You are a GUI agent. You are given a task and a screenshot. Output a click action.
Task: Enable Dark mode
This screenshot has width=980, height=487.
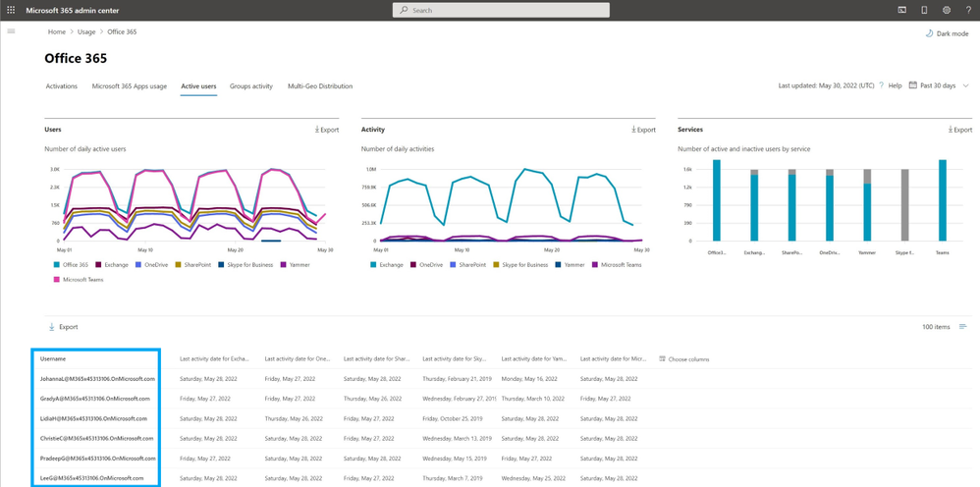coord(947,33)
